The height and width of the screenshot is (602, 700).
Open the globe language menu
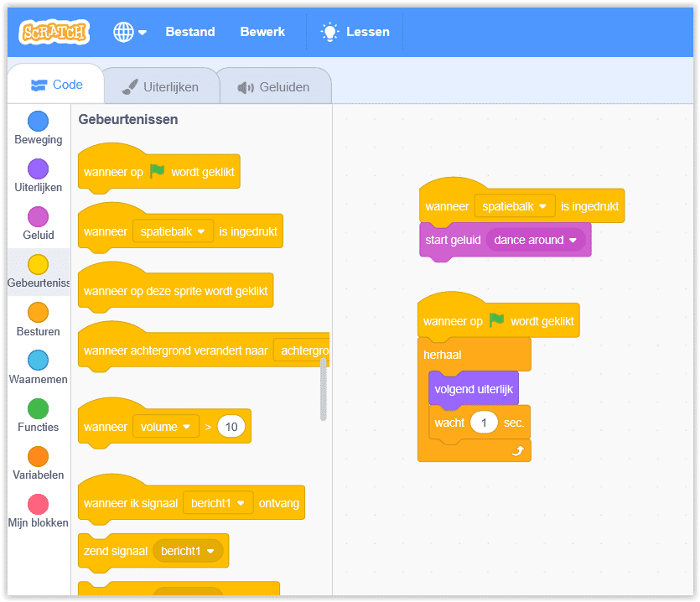(x=129, y=32)
